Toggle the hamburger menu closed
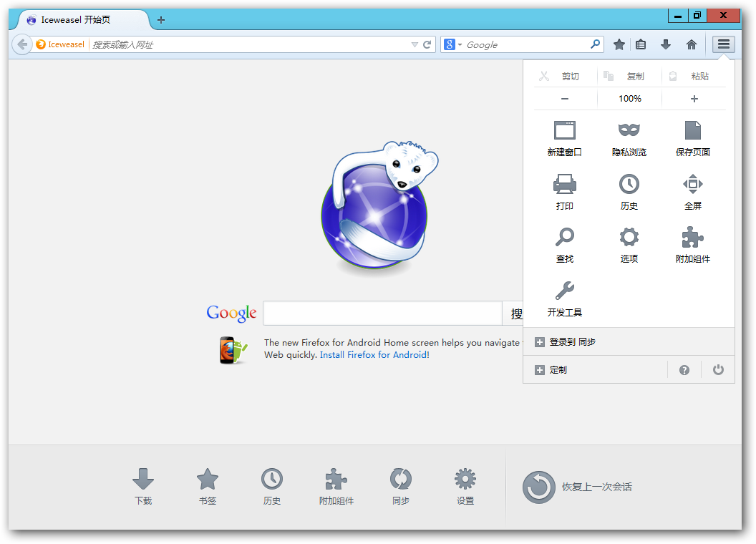The image size is (756, 544). pyautogui.click(x=724, y=44)
